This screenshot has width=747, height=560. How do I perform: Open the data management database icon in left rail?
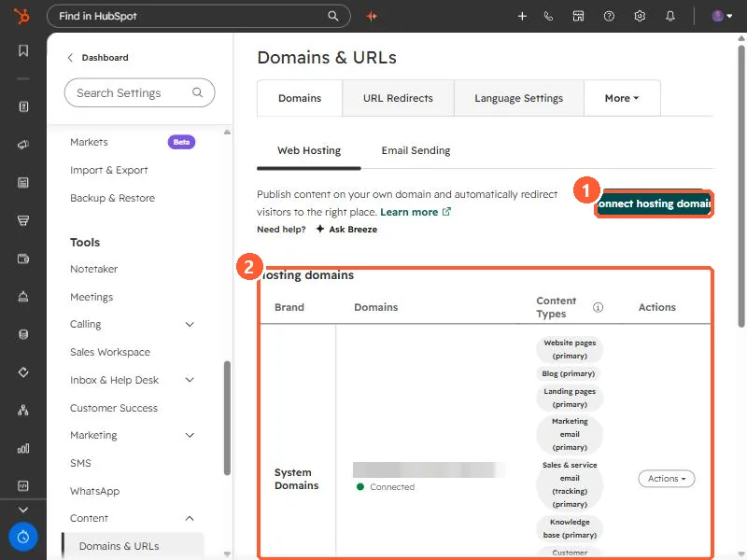pyautogui.click(x=23, y=334)
